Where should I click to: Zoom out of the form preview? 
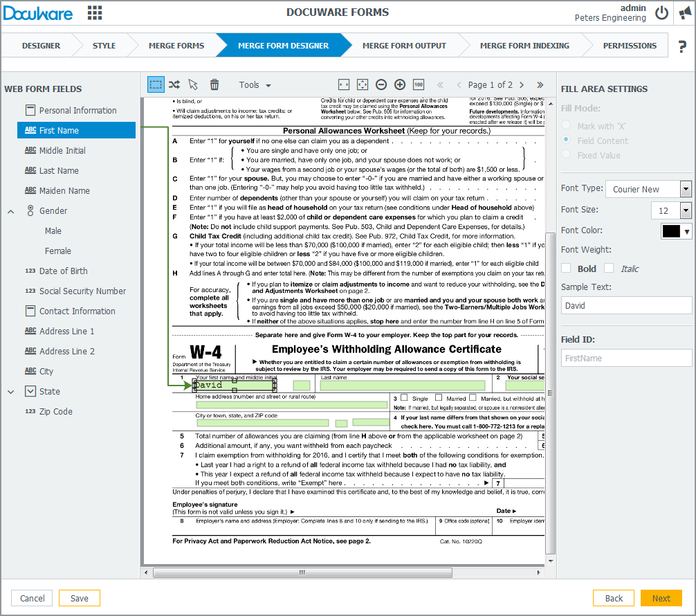[x=381, y=84]
